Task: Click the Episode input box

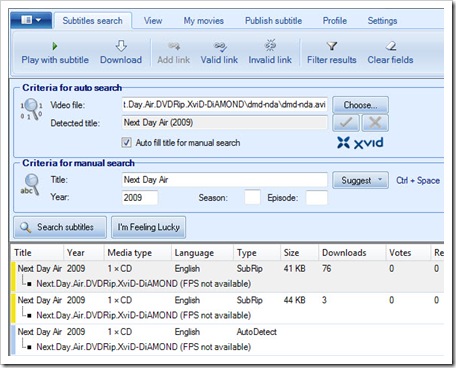Action: coord(317,198)
